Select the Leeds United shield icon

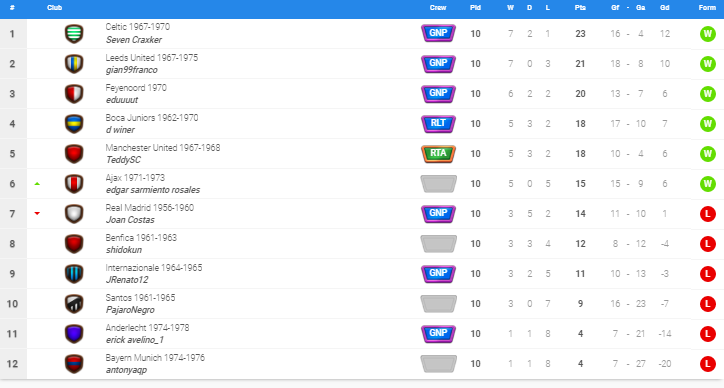74,64
